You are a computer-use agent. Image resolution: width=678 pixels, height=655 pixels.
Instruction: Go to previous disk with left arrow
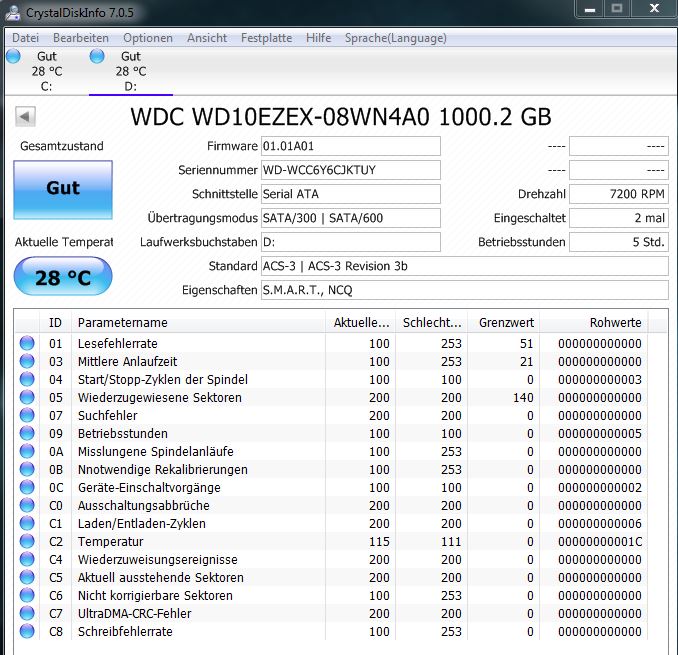click(25, 116)
